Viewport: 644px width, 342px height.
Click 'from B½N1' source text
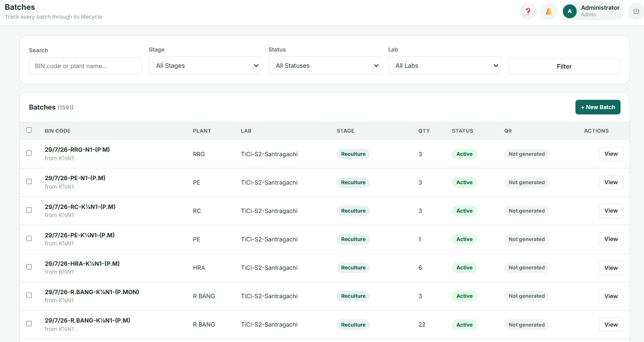[59, 272]
